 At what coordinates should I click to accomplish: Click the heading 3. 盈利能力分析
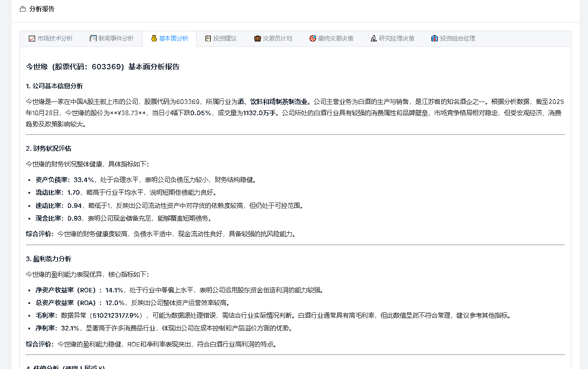[48, 259]
